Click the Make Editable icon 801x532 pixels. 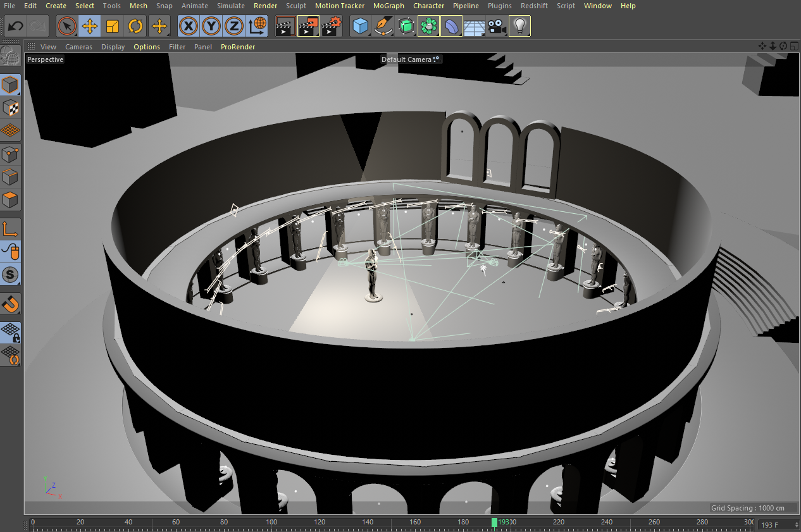click(x=10, y=56)
